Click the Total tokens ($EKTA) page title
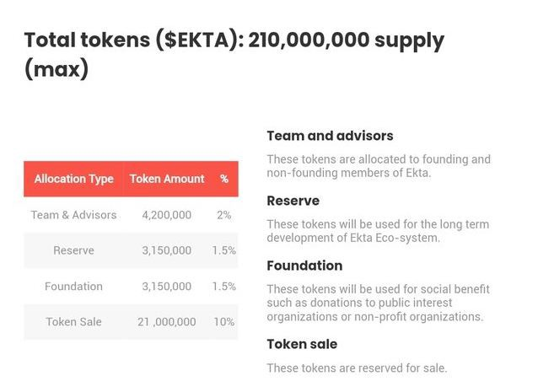Screen dimensions: 538x392 point(234,54)
